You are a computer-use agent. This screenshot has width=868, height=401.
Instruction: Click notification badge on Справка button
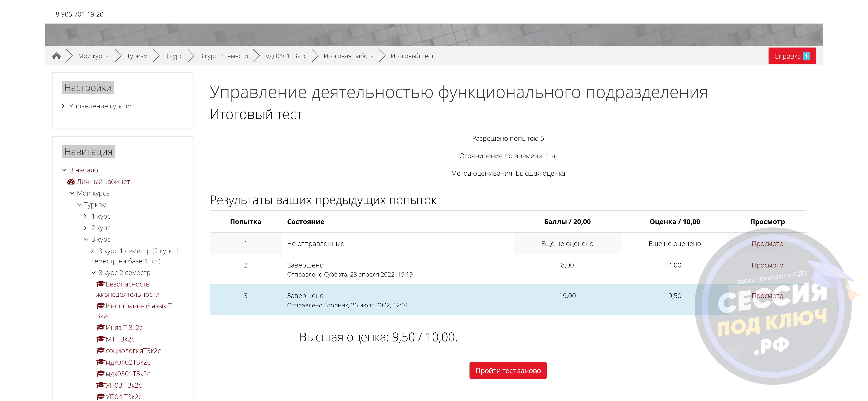[x=806, y=56]
